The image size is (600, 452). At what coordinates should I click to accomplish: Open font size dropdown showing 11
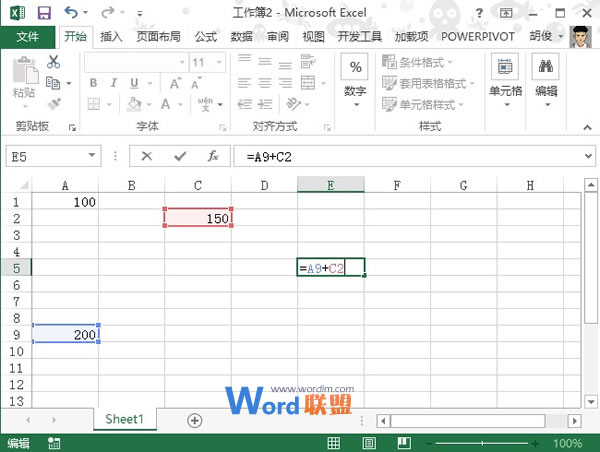219,62
